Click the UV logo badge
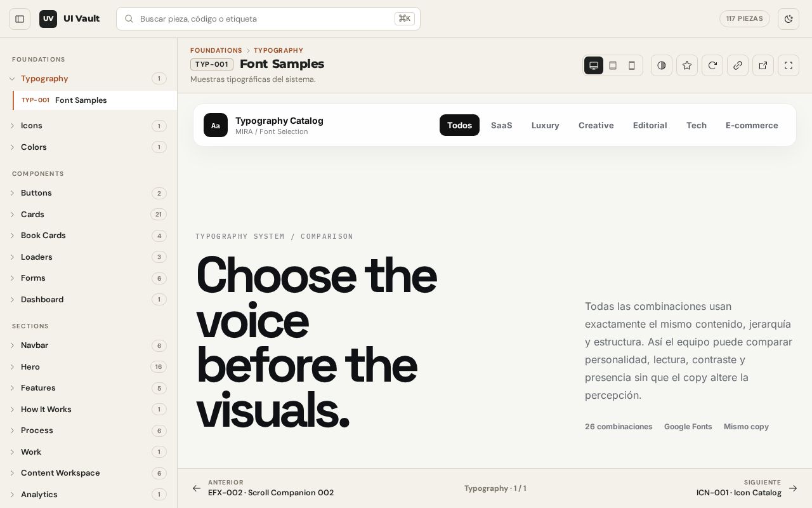This screenshot has height=508, width=812. [x=48, y=19]
